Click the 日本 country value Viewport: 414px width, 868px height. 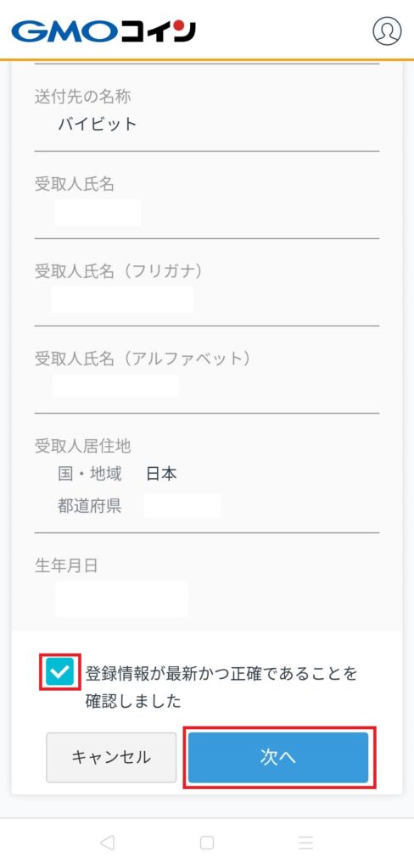161,474
